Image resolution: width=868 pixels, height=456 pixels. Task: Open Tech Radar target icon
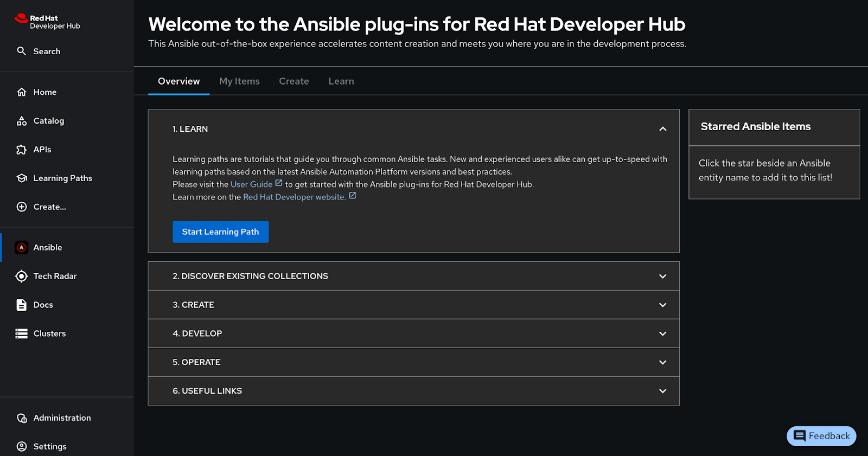(22, 277)
